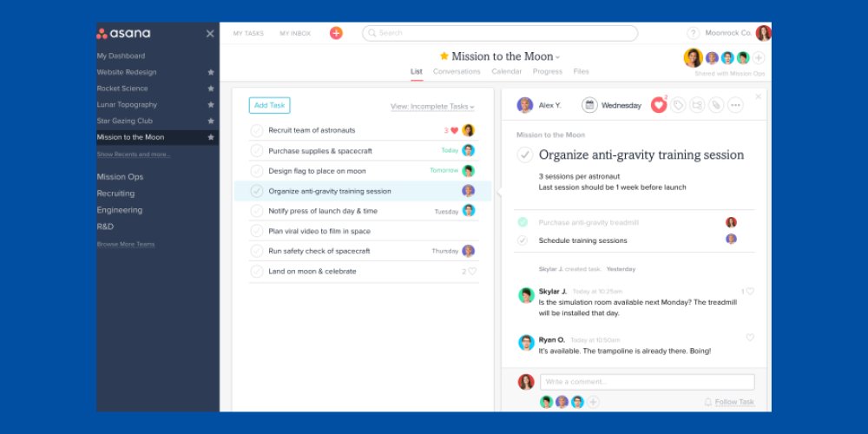Toggle the favorite star on Rocket Science
The height and width of the screenshot is (434, 868).
click(x=210, y=89)
